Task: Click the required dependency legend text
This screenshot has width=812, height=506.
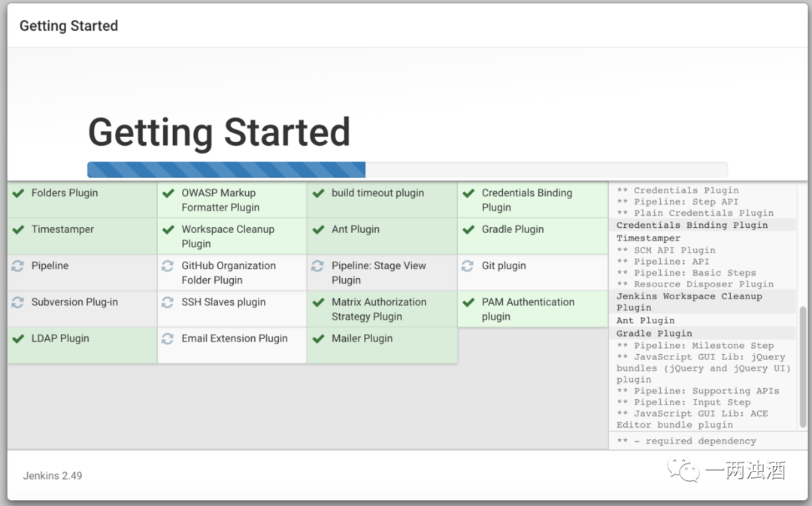Action: click(x=686, y=441)
